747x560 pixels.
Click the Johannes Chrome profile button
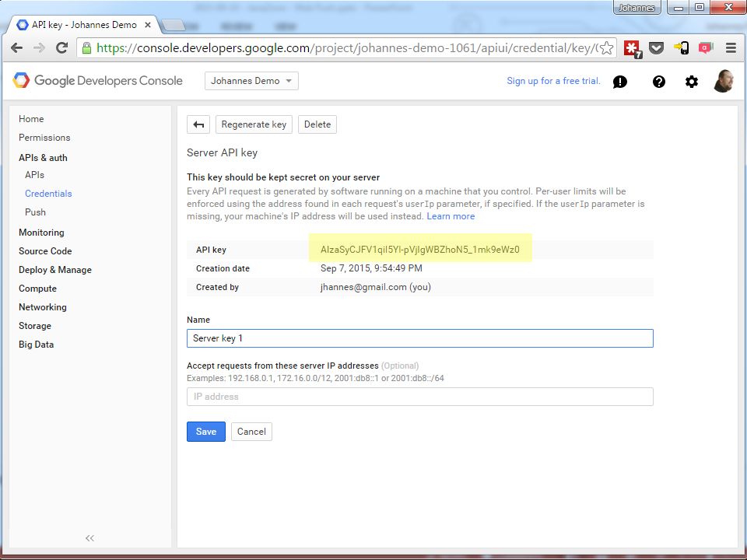(x=637, y=8)
